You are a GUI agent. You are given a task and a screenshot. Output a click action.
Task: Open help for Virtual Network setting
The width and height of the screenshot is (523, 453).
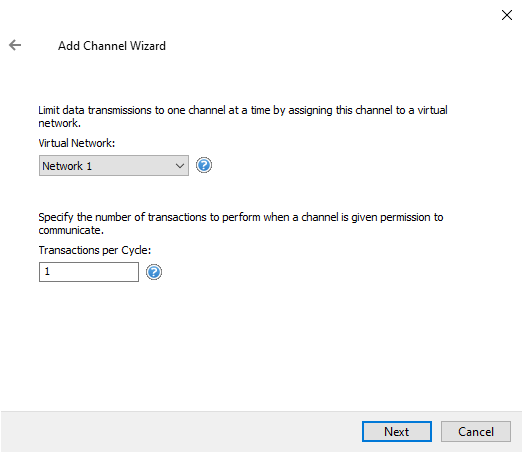click(x=203, y=165)
